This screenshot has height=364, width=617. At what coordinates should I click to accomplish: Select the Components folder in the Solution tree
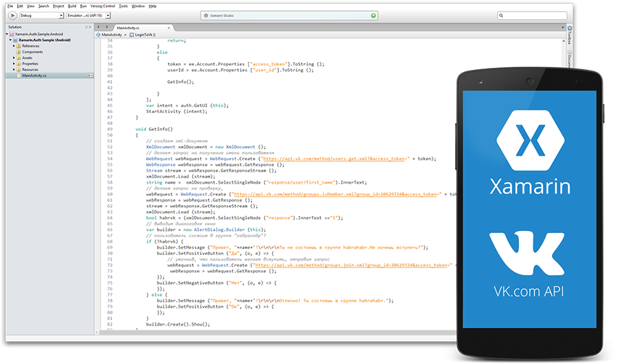coord(32,51)
